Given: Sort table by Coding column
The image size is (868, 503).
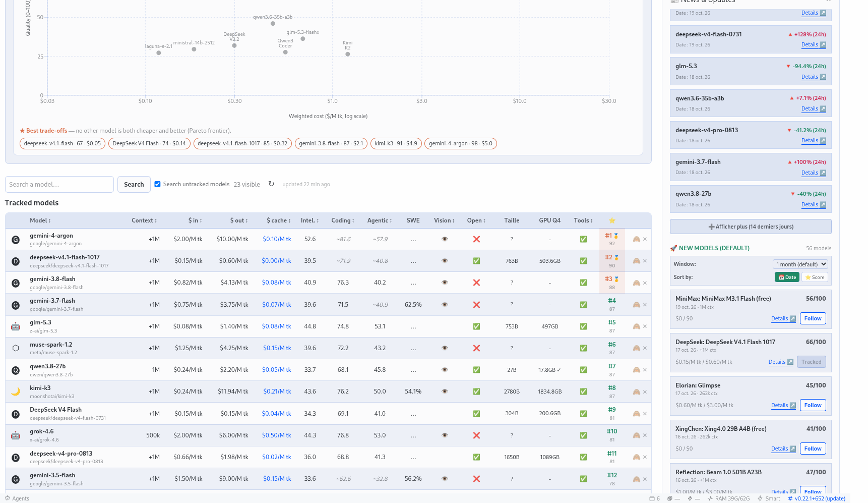Looking at the screenshot, I should pos(343,220).
